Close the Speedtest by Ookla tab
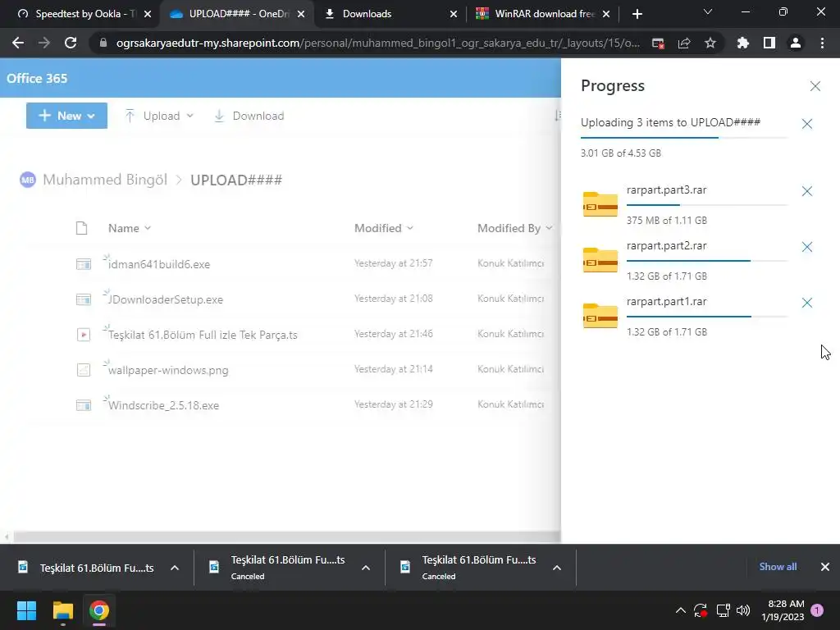The width and height of the screenshot is (840, 630). pyautogui.click(x=148, y=14)
